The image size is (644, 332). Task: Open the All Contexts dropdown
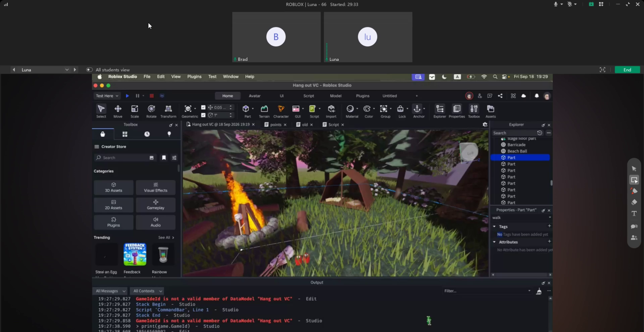click(x=147, y=291)
